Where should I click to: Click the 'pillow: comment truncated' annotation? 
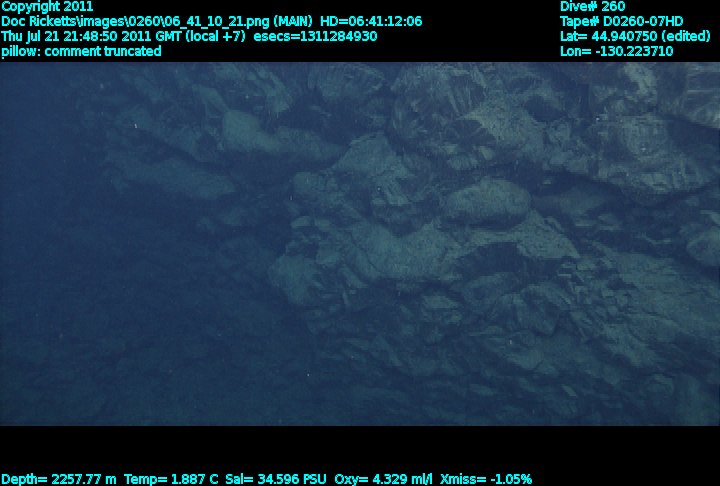pos(81,51)
